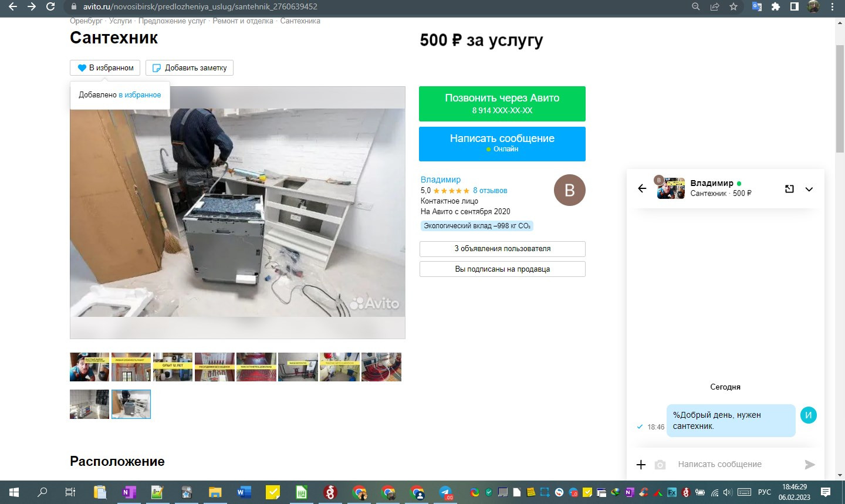Select the white kitchen thumbnail in second row
Screen dimensions: 845x504
point(89,404)
